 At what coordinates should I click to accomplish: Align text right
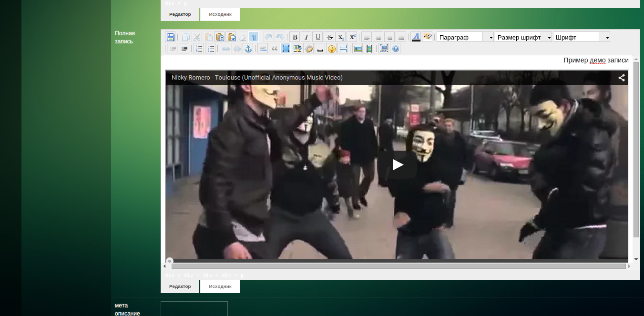(389, 37)
